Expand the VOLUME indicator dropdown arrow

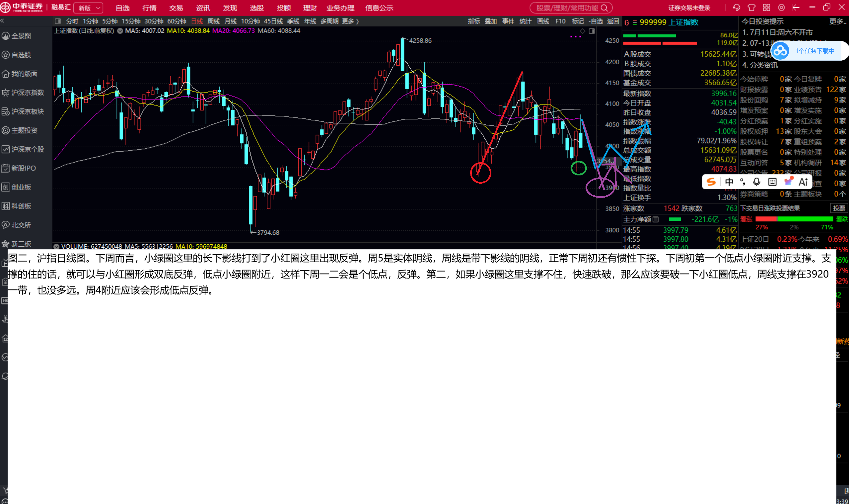[56, 246]
